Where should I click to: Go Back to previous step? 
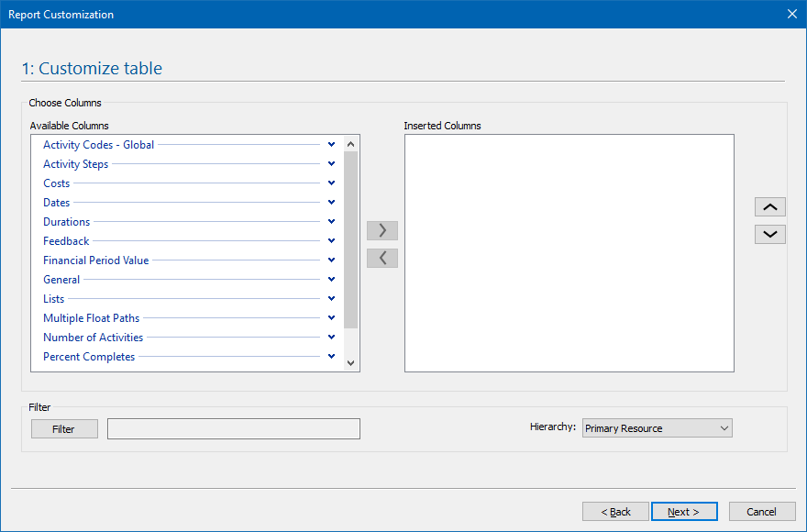coord(615,512)
